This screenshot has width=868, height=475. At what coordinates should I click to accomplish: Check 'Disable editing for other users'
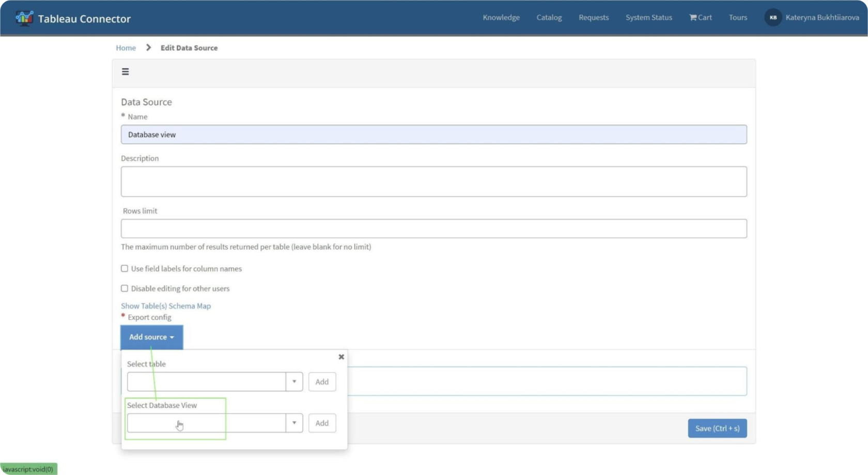(124, 288)
